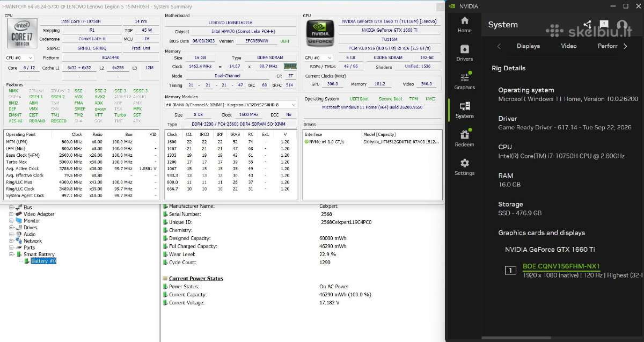Open the notifications icon in NVIDIA header
The width and height of the screenshot is (644, 342).
pos(604,25)
